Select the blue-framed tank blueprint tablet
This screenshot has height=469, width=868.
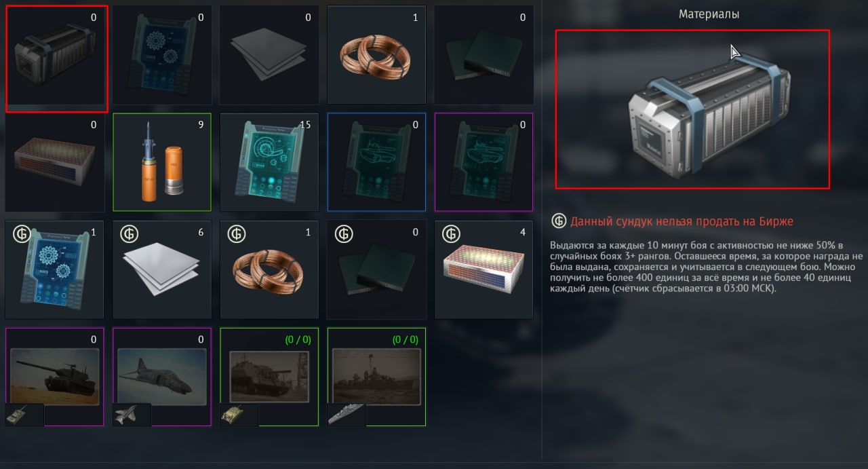pyautogui.click(x=376, y=162)
